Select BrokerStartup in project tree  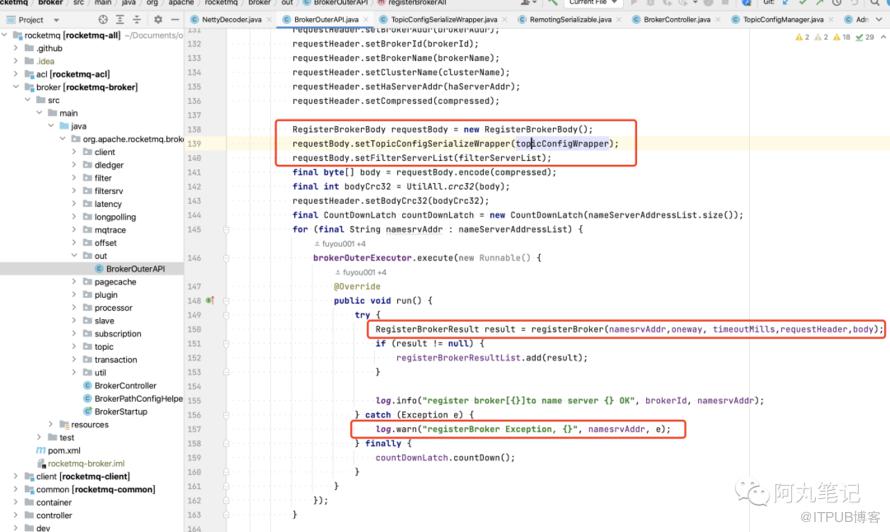pyautogui.click(x=120, y=412)
